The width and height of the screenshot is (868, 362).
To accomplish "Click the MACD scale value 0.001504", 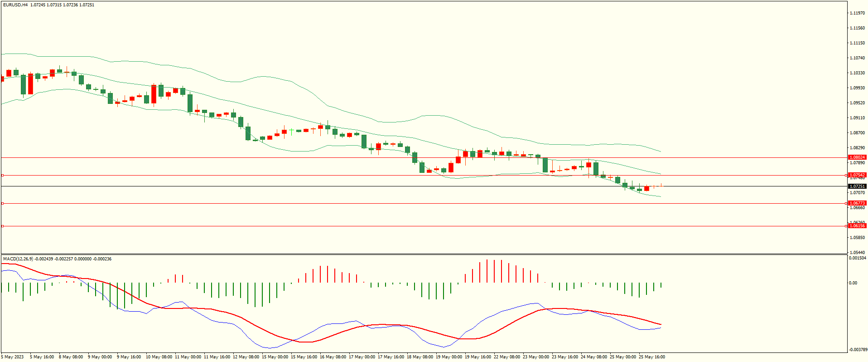I will point(857,258).
